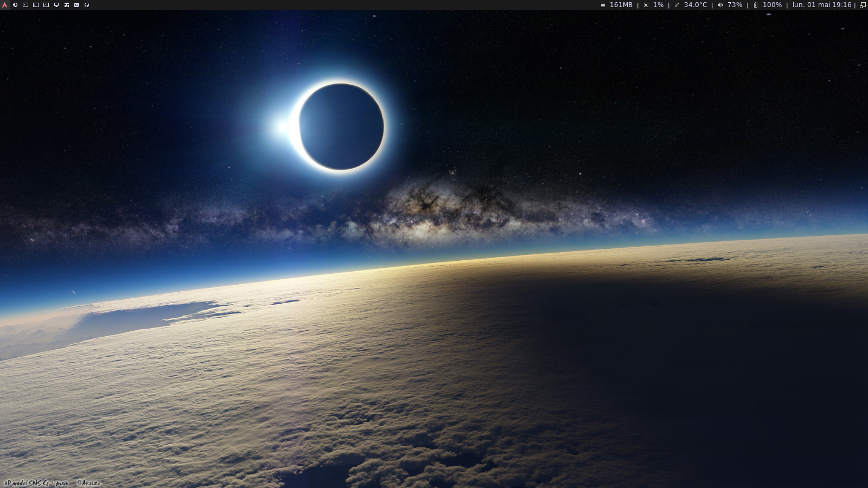Click the temperature thermometer icon
Image resolution: width=868 pixels, height=488 pixels.
coord(677,5)
